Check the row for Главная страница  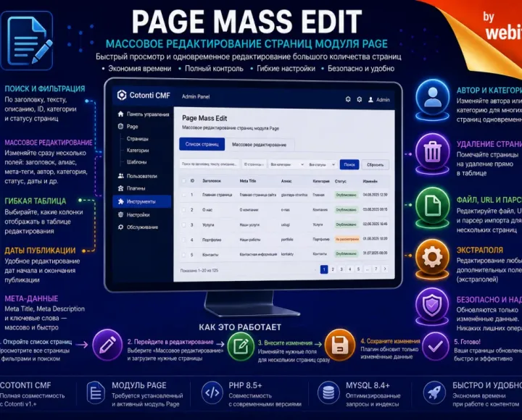point(183,195)
